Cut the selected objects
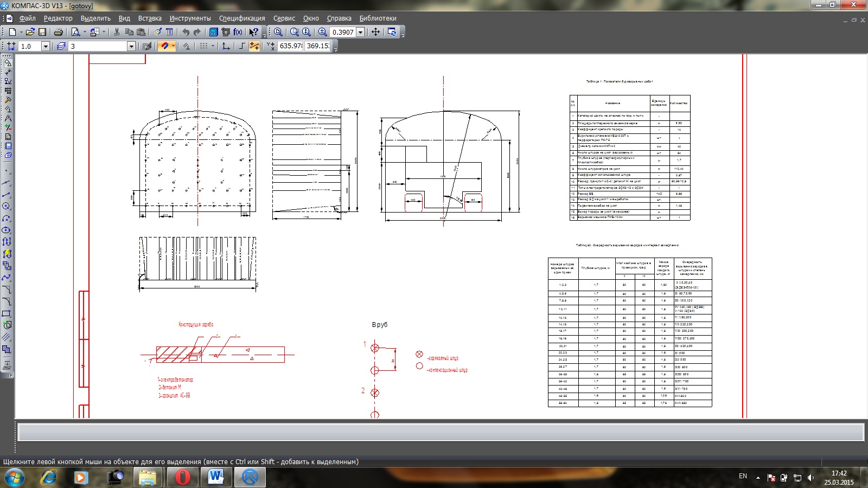868x488 pixels. [117, 32]
